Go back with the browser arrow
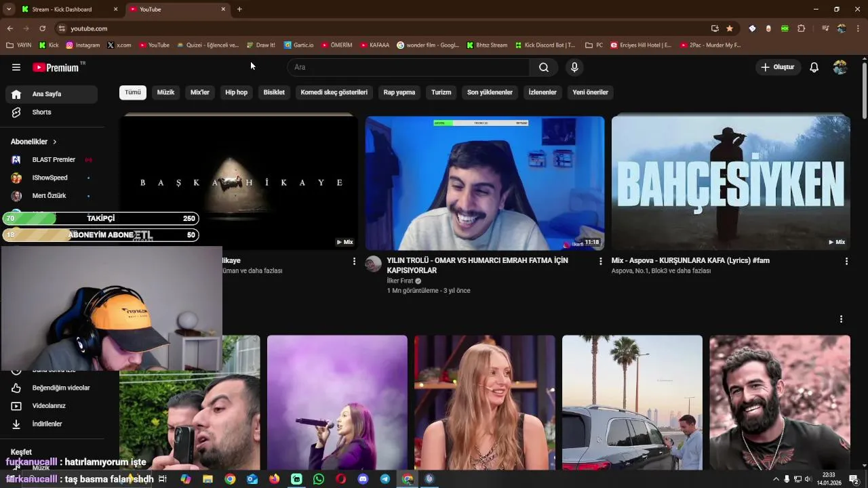The width and height of the screenshot is (868, 488). click(x=9, y=28)
